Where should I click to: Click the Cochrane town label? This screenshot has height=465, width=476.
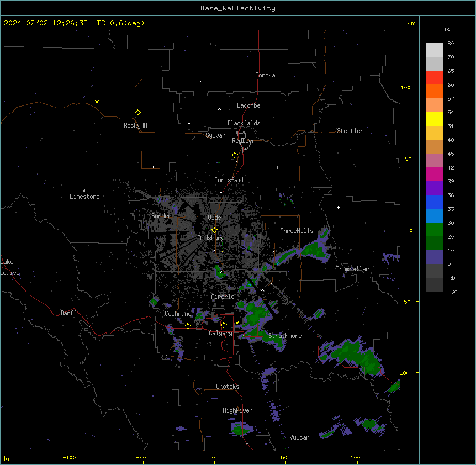pos(178,314)
